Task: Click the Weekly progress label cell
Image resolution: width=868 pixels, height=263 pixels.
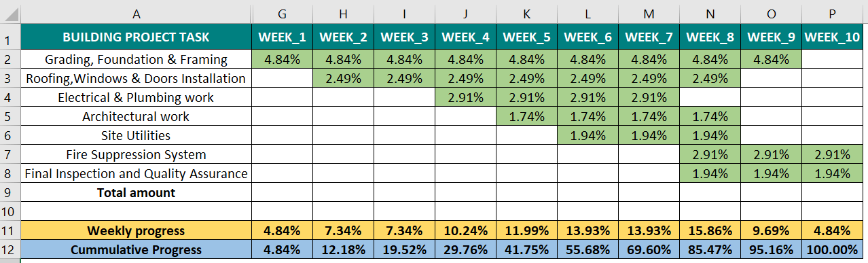Action: [136, 230]
